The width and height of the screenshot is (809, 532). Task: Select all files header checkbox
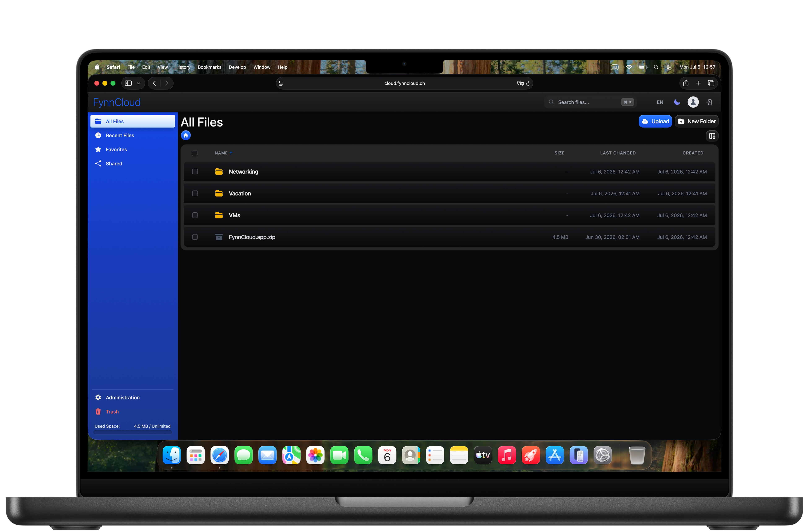coord(194,153)
